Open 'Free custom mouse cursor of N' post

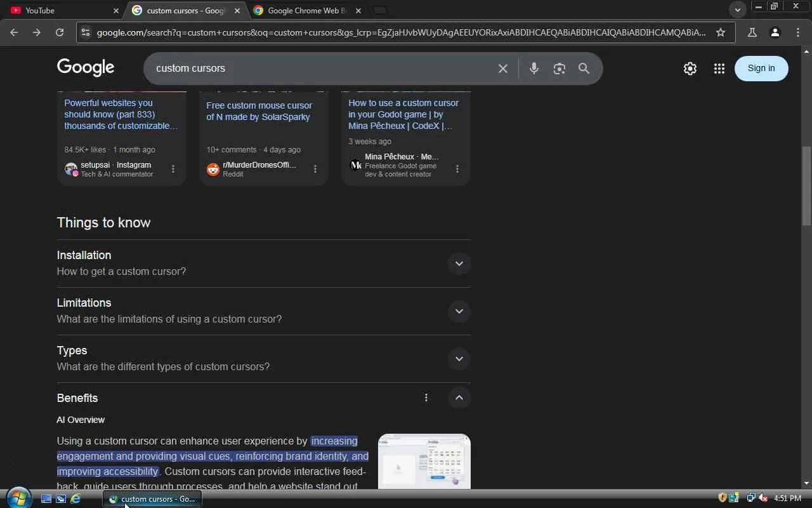[x=259, y=111]
